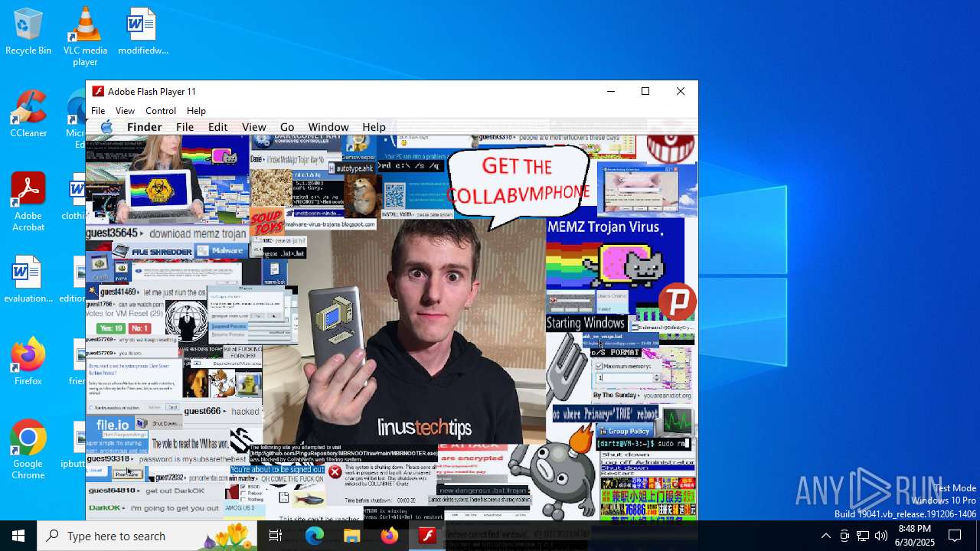Launch Microsoft Edge from the taskbar
The width and height of the screenshot is (980, 551).
[x=315, y=536]
